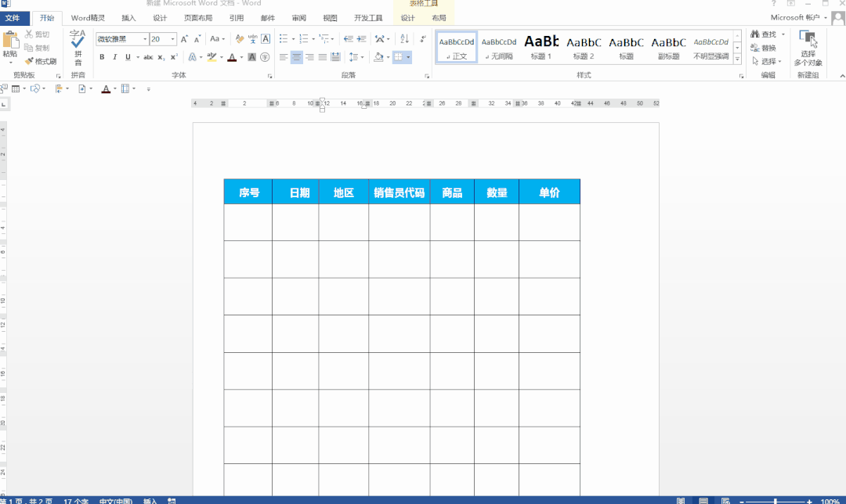Increase font size with the grow-font icon
This screenshot has height=504, width=846.
[x=185, y=39]
